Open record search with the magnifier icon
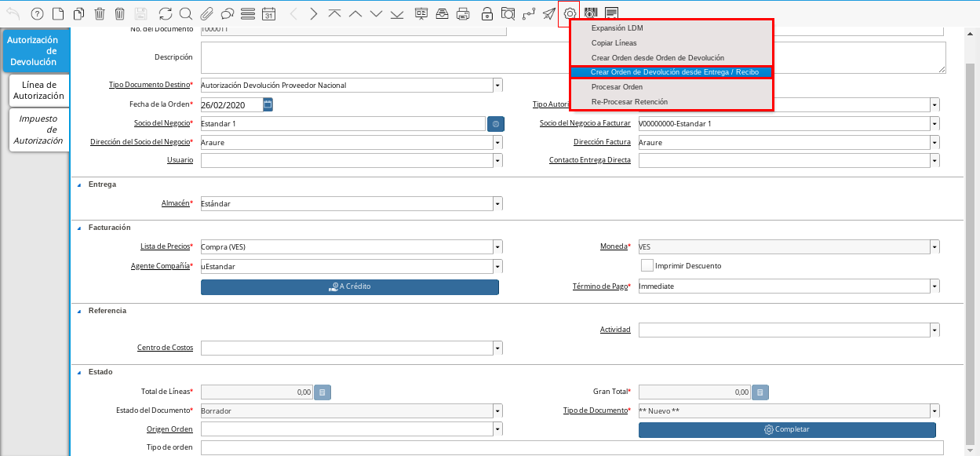The image size is (980, 456). click(x=185, y=13)
